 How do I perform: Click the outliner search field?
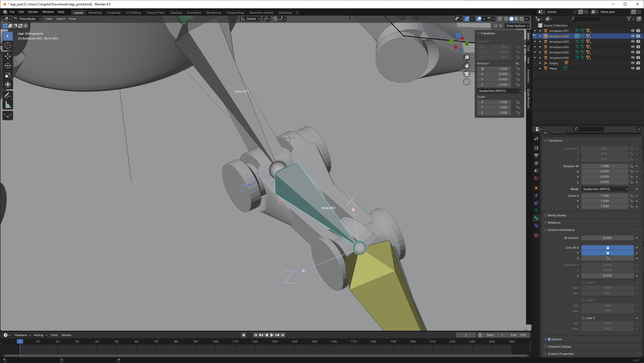(585, 19)
